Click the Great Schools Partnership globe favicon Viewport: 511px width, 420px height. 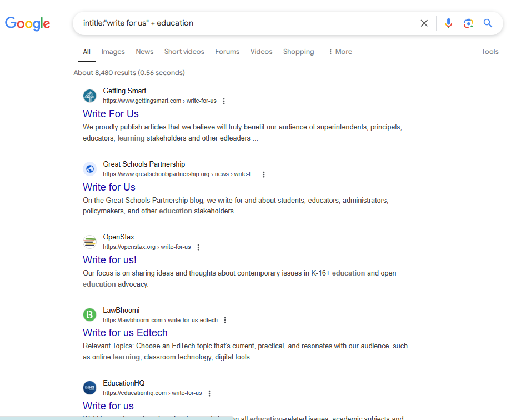pyautogui.click(x=89, y=169)
